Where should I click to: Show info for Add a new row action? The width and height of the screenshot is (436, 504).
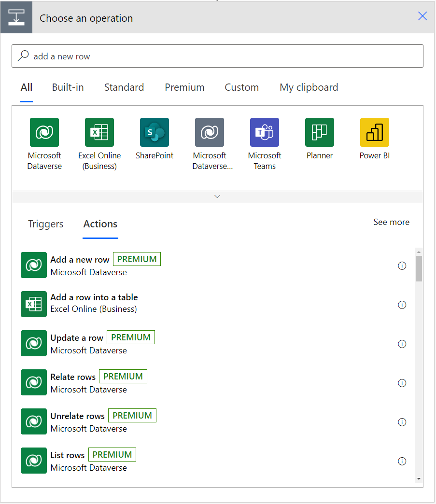(x=402, y=266)
